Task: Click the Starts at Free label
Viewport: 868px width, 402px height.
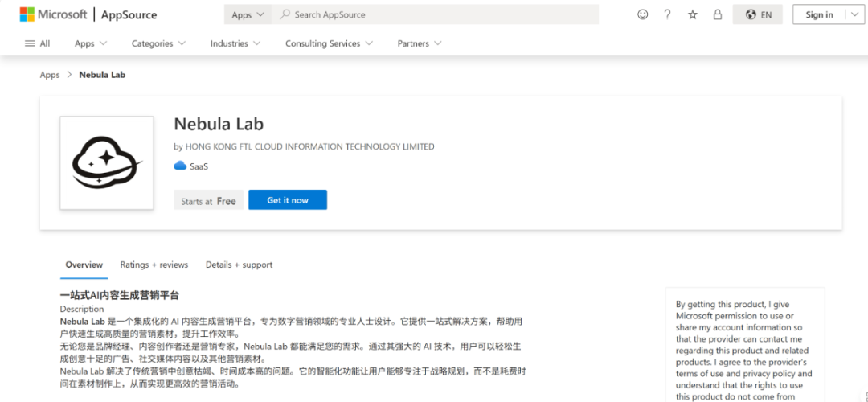Action: pyautogui.click(x=208, y=200)
